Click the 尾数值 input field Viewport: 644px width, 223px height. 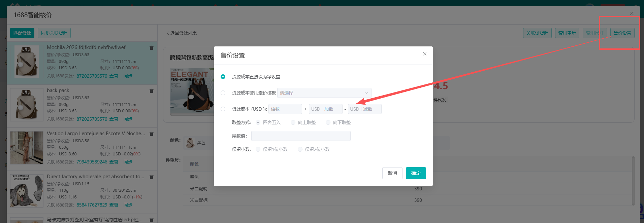pyautogui.click(x=301, y=136)
